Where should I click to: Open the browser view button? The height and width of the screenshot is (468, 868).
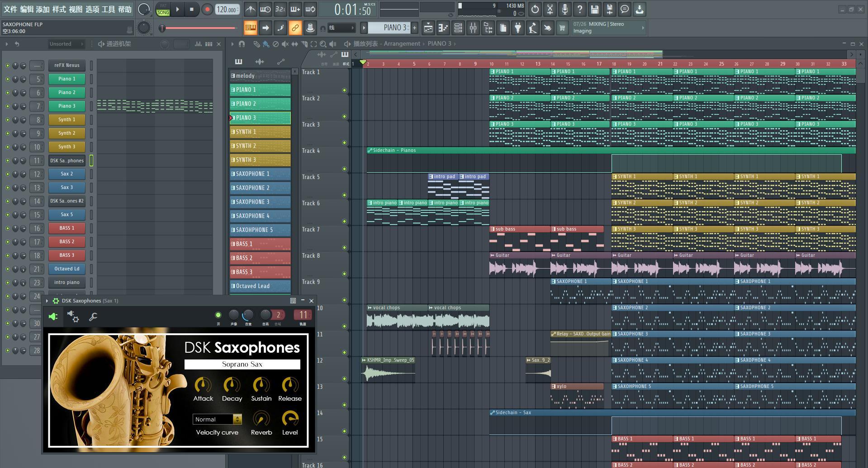(488, 28)
